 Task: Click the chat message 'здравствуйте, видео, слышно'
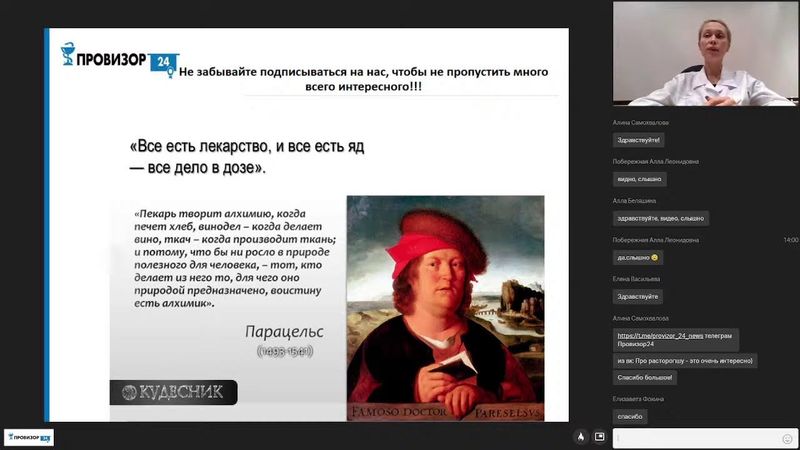660,218
